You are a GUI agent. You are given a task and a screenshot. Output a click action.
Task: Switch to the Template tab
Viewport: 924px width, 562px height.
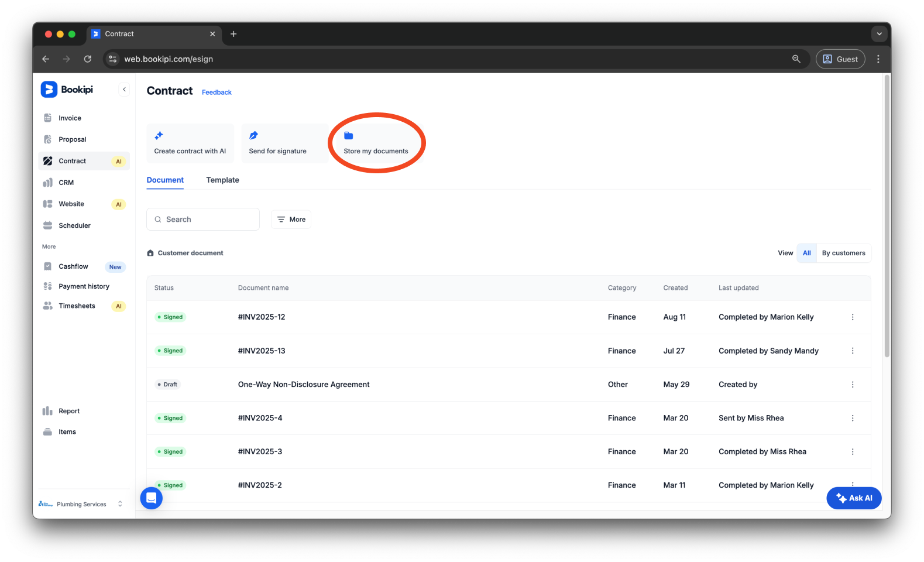point(222,180)
